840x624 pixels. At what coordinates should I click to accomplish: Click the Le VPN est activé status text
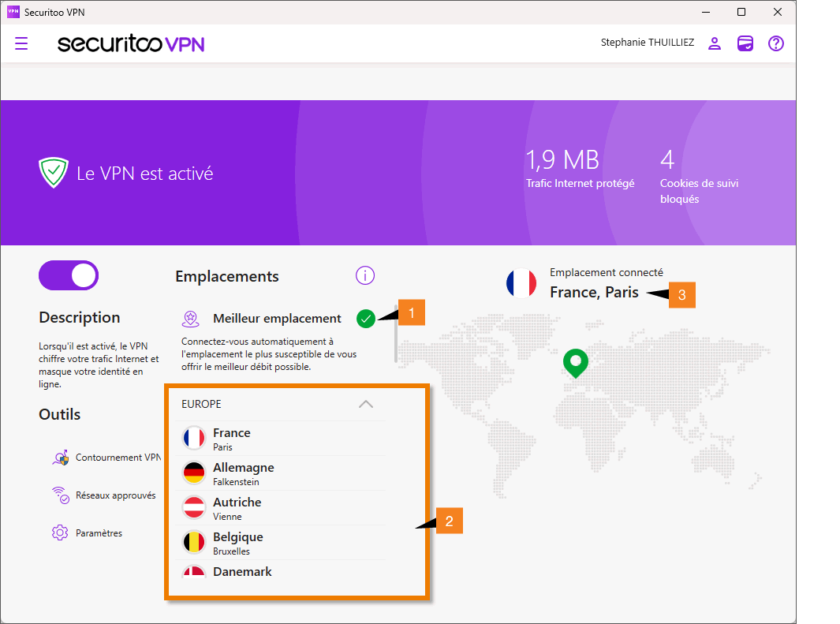144,174
